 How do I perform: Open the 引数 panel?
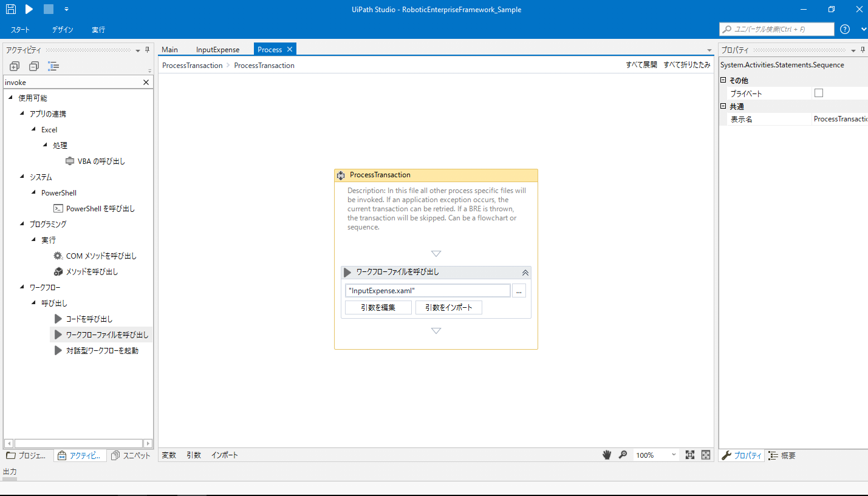194,455
